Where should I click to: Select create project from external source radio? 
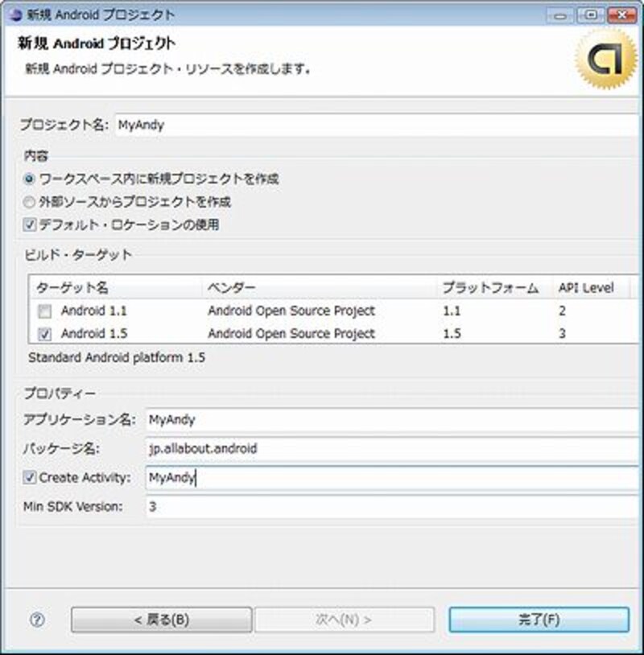pyautogui.click(x=29, y=202)
